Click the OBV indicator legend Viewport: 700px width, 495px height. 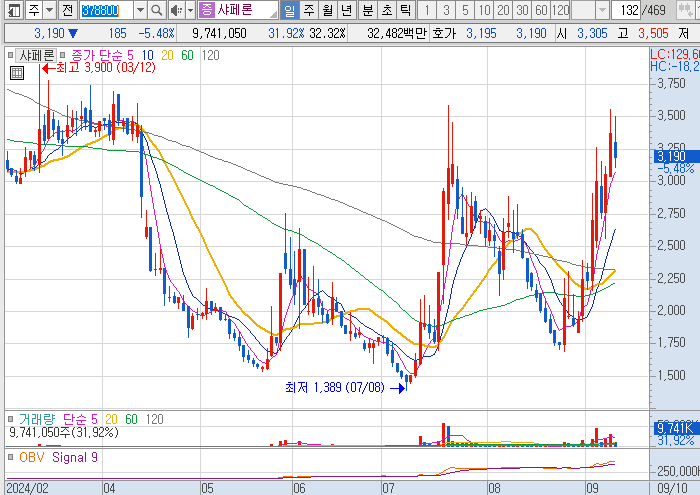pos(32,457)
